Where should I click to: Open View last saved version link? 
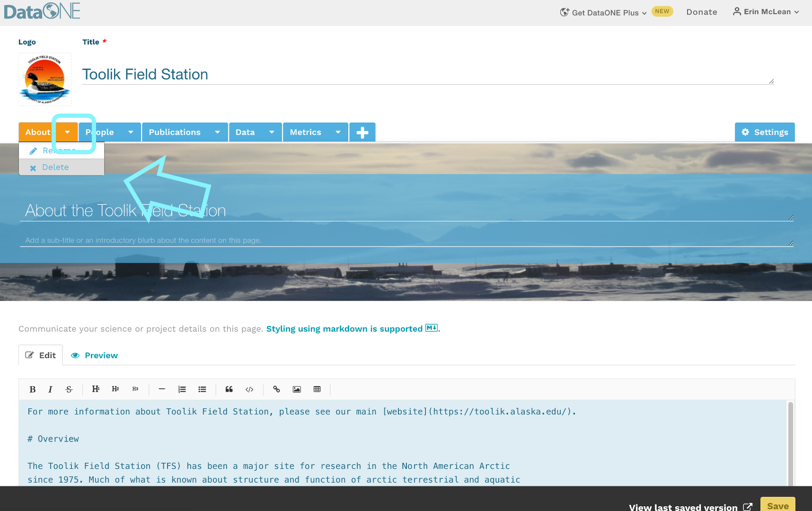point(690,507)
